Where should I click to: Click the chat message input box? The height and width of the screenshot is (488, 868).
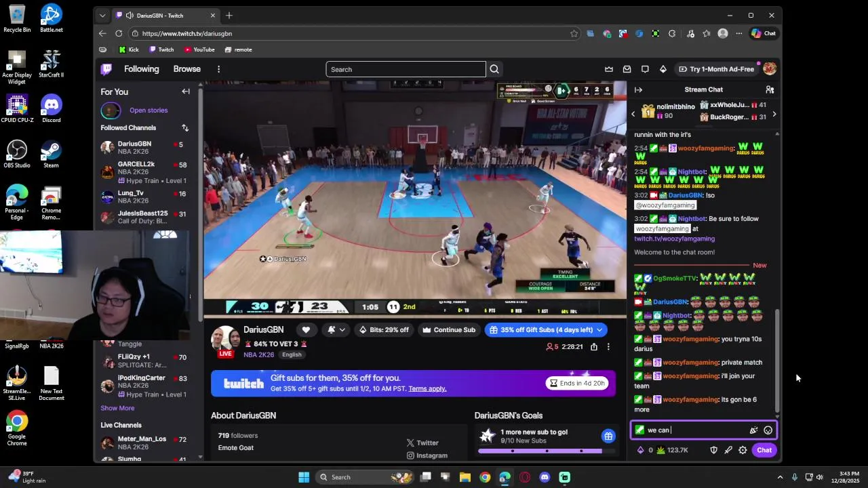click(703, 430)
